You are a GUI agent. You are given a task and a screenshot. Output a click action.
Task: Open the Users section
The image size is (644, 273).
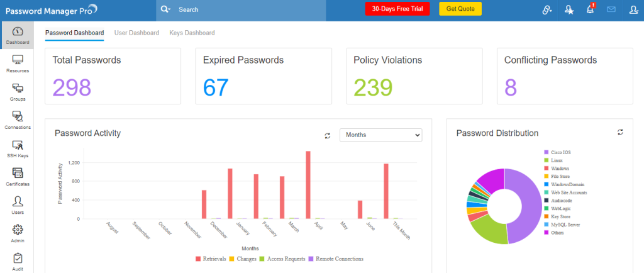(17, 205)
